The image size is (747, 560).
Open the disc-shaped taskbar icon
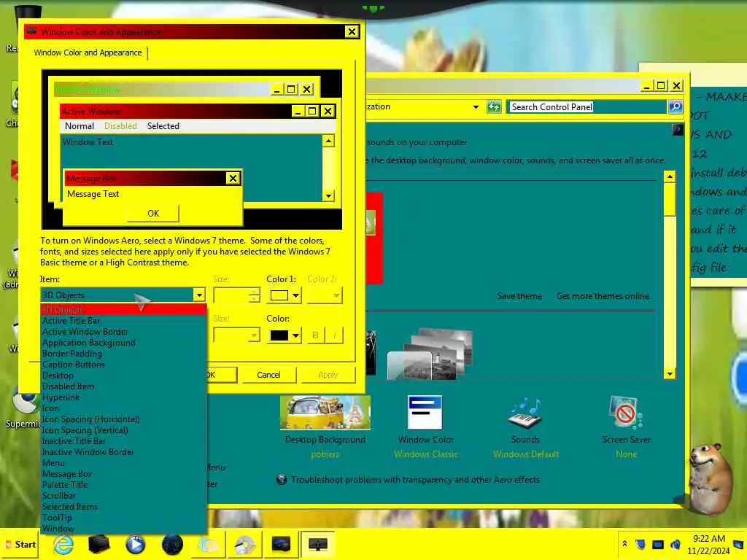[x=245, y=544]
